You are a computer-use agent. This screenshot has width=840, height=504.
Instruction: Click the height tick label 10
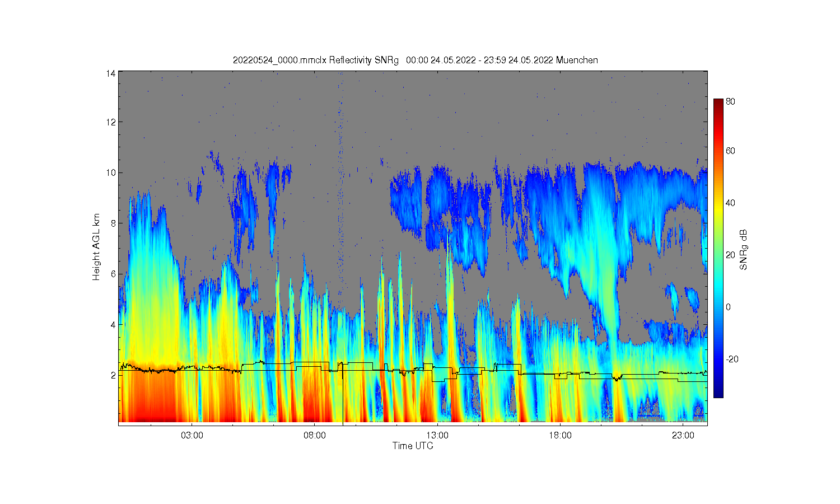pyautogui.click(x=111, y=172)
